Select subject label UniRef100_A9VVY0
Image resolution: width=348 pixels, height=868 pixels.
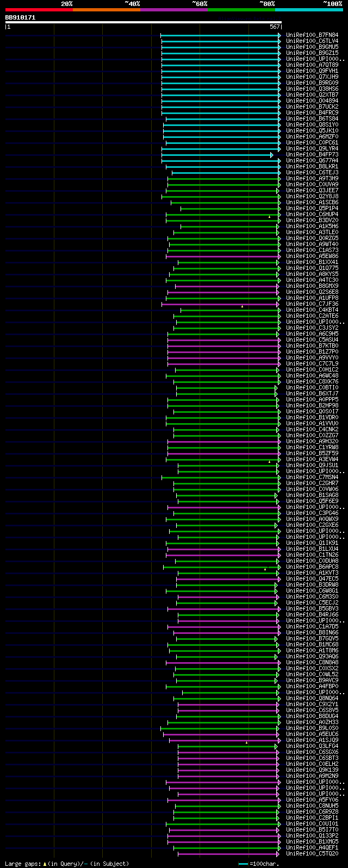pyautogui.click(x=312, y=357)
